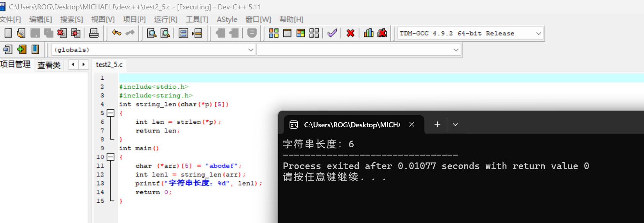The height and width of the screenshot is (223, 644).
Task: Click the Run program window icon
Action: pos(287,33)
